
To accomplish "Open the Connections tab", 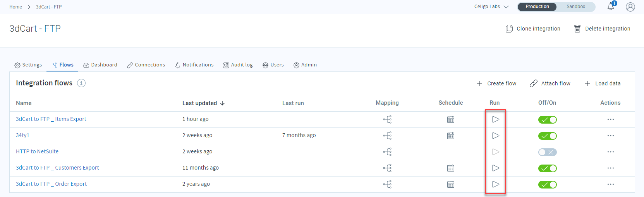I will 146,65.
